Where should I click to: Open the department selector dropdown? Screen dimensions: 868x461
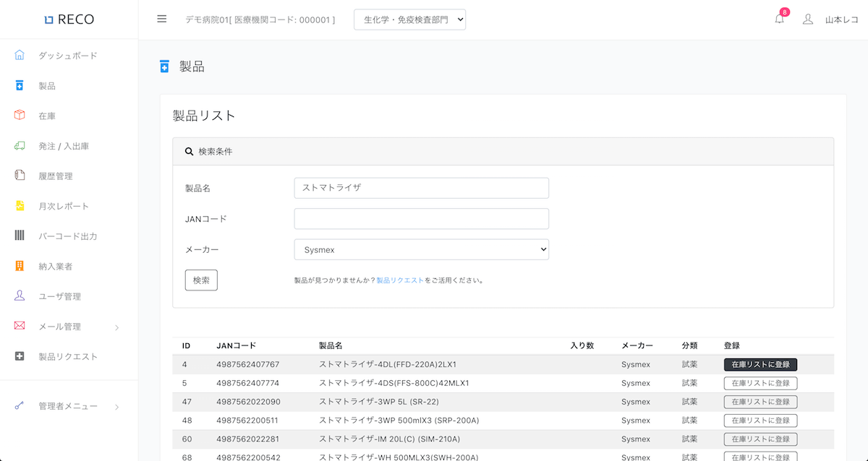pos(409,20)
